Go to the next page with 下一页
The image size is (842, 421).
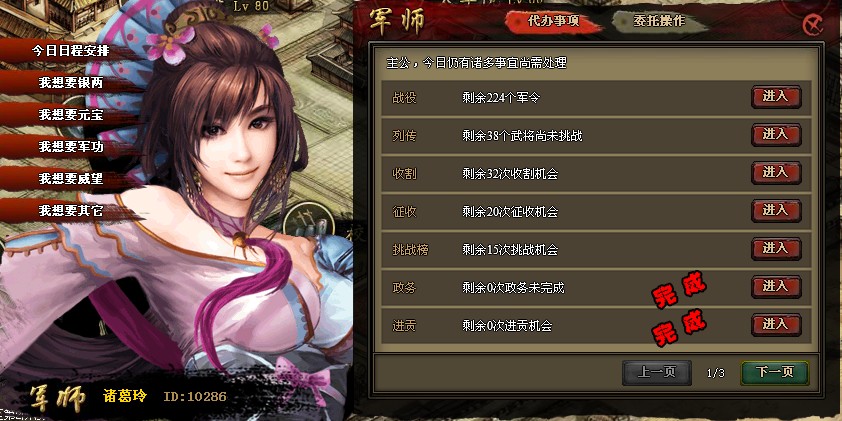774,373
